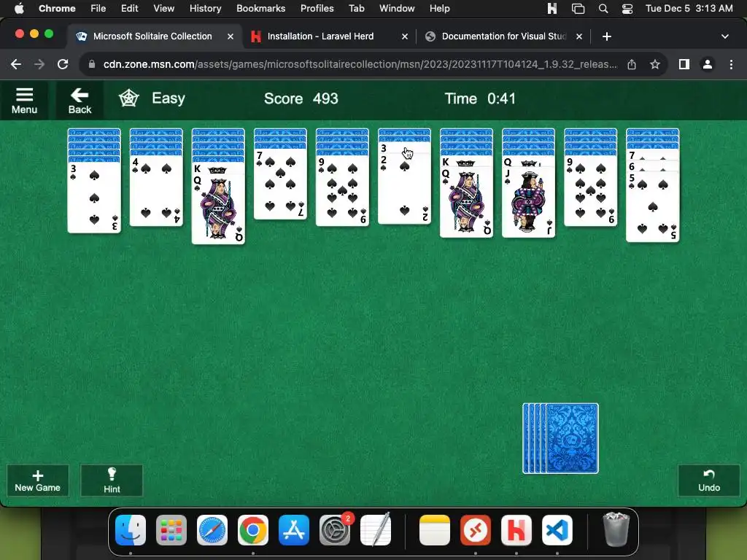Open Control Center in menu bar
Screen dimensions: 747x560
[x=627, y=8]
